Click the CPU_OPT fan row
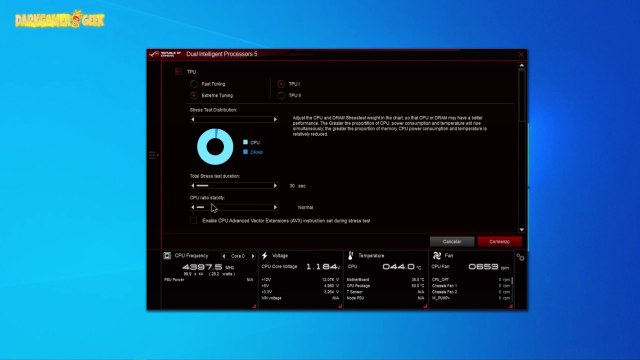The image size is (640, 360). coord(471,280)
